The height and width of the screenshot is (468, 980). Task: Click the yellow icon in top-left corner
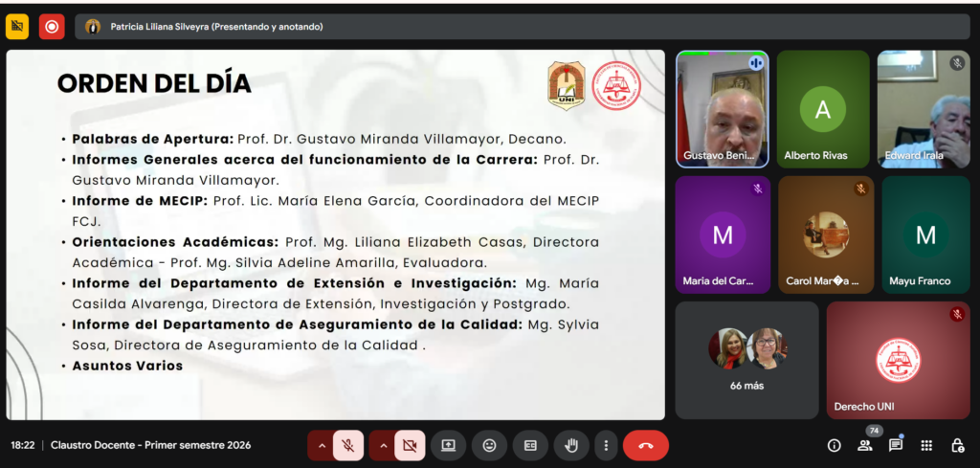click(x=17, y=27)
